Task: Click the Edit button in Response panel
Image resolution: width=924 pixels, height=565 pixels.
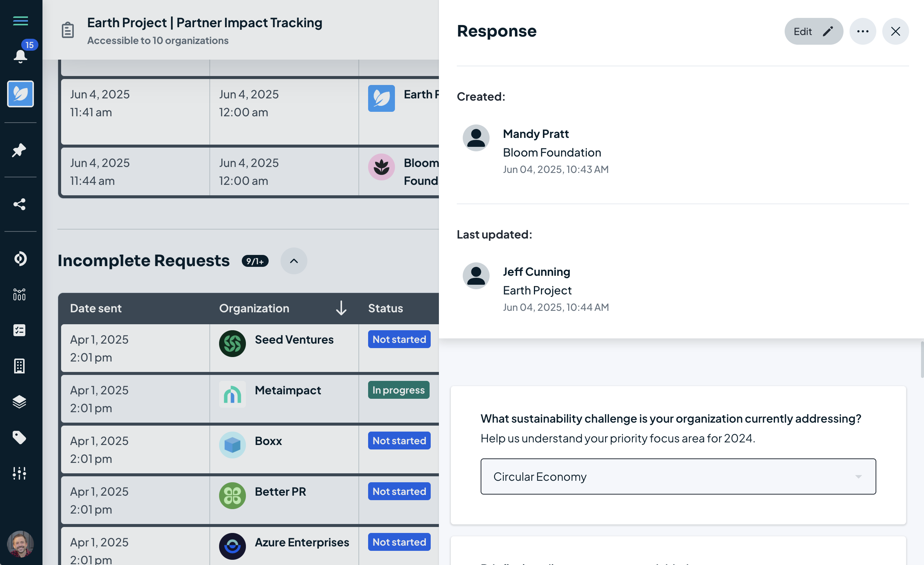Action: pos(813,32)
